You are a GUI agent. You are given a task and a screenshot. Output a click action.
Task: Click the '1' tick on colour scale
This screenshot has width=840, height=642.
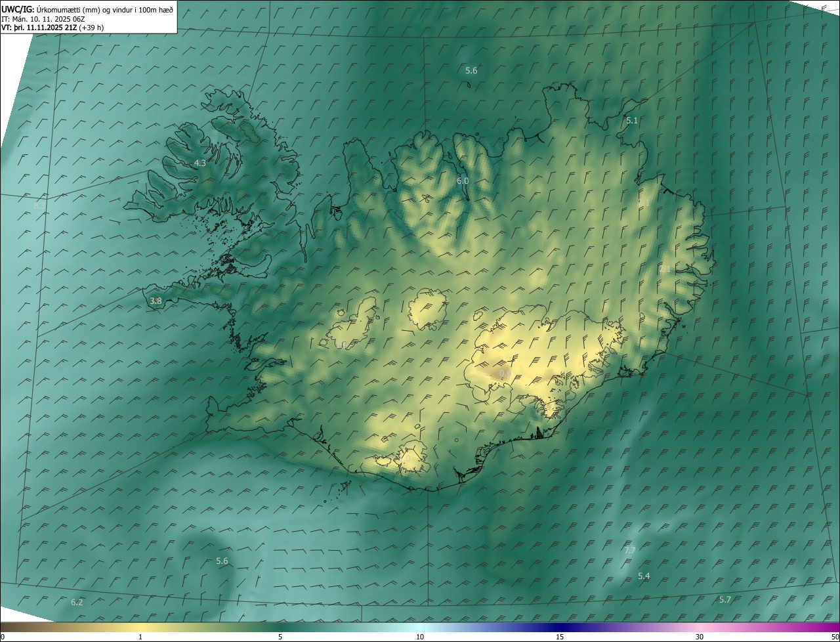tap(140, 637)
